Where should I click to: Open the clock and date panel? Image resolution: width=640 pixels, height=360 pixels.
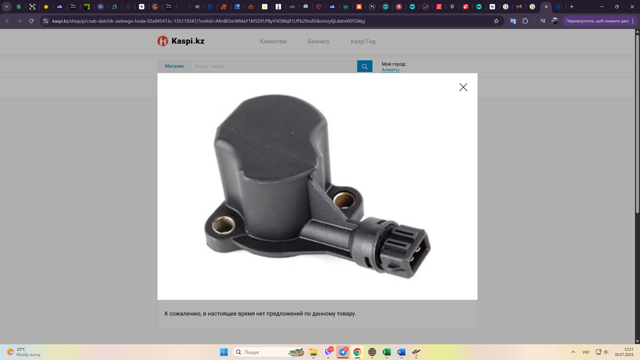[x=624, y=352]
